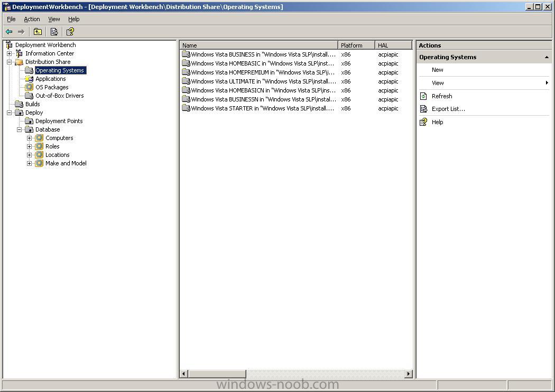Collapse the Deploy node
This screenshot has height=392, width=555.
point(9,113)
